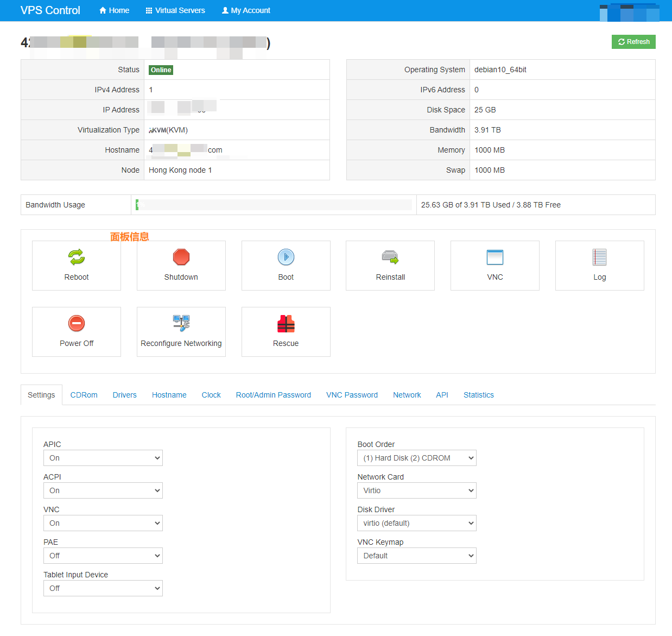Go to Virtual Servers in navbar
Screen dimensions: 672x636
(x=175, y=10)
